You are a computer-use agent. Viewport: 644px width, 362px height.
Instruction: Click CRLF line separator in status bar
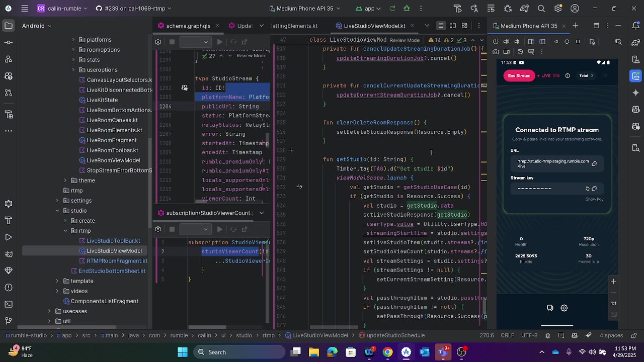pos(507,335)
